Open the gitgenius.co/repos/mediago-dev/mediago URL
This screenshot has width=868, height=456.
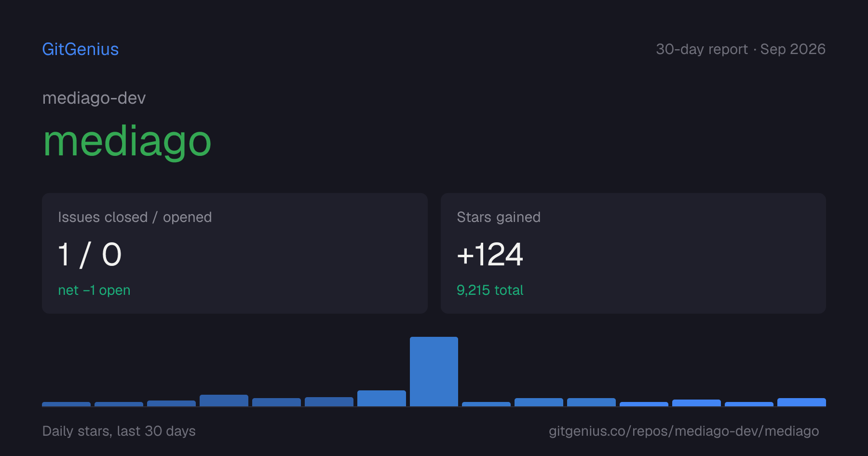point(684,431)
